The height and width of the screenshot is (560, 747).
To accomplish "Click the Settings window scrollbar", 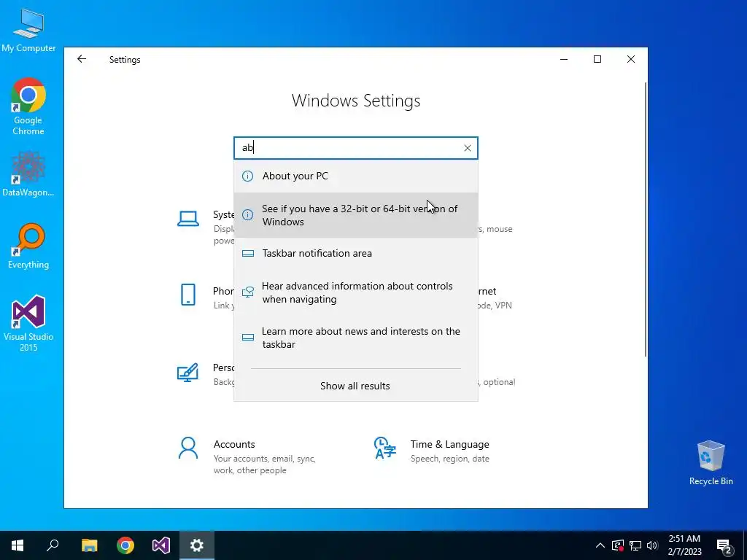I will [646, 219].
